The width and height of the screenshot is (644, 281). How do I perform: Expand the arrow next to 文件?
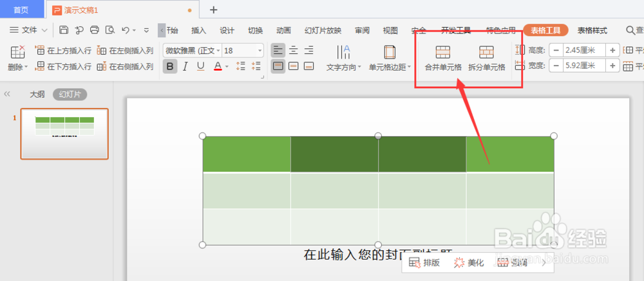pyautogui.click(x=45, y=30)
